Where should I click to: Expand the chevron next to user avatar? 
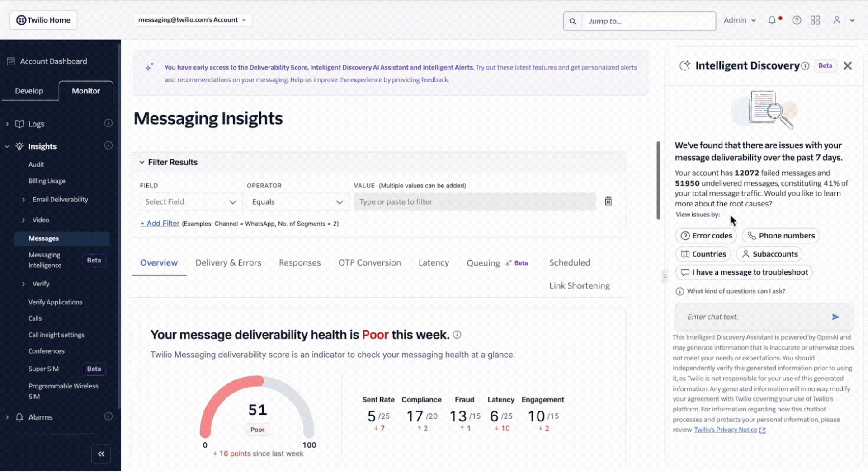pos(852,20)
